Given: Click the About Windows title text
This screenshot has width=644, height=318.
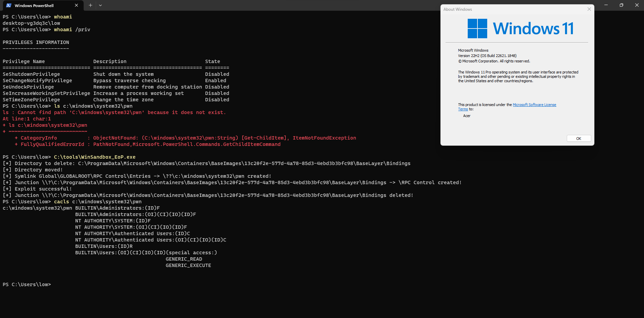Looking at the screenshot, I should pos(458,9).
